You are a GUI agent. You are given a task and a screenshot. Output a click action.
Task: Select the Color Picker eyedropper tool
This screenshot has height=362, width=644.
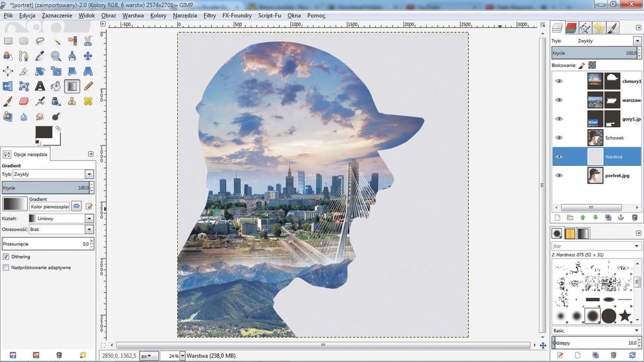(x=40, y=56)
